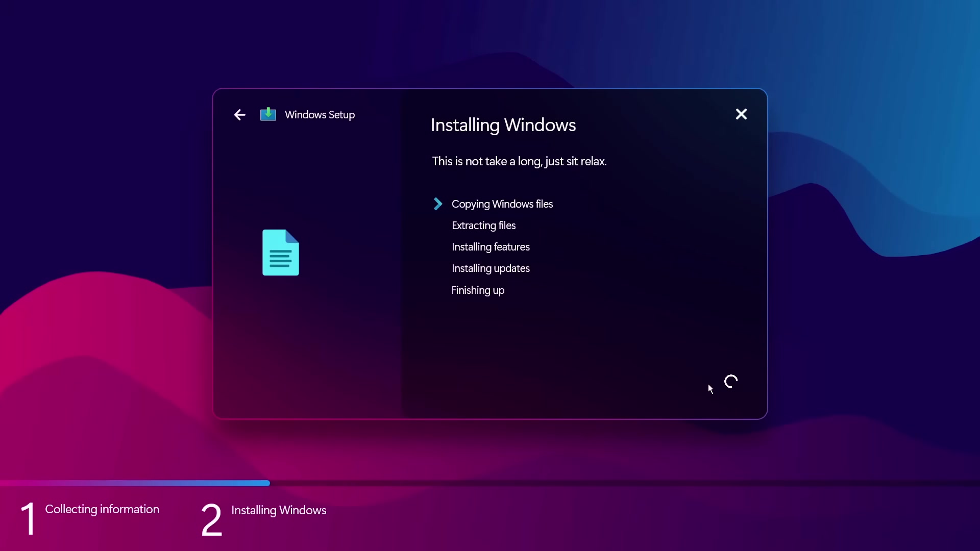Viewport: 980px width, 551px height.
Task: Click the large blue document icon
Action: [x=281, y=253]
